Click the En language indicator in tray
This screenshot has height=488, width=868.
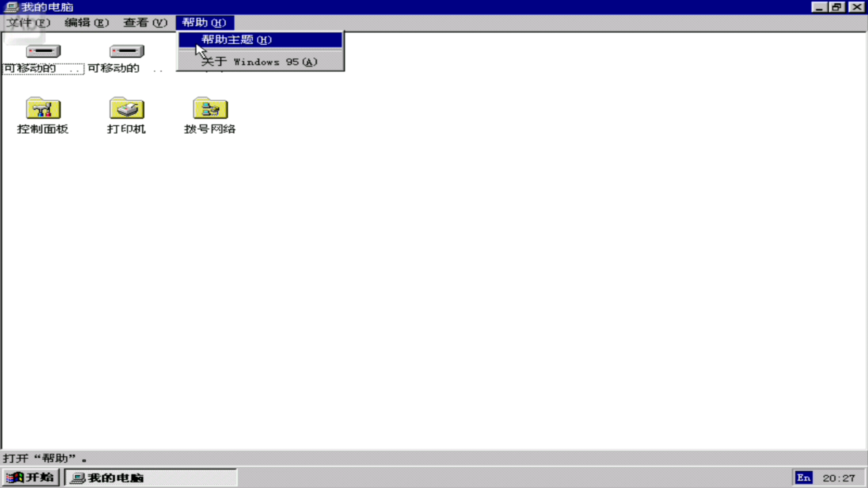click(x=804, y=478)
